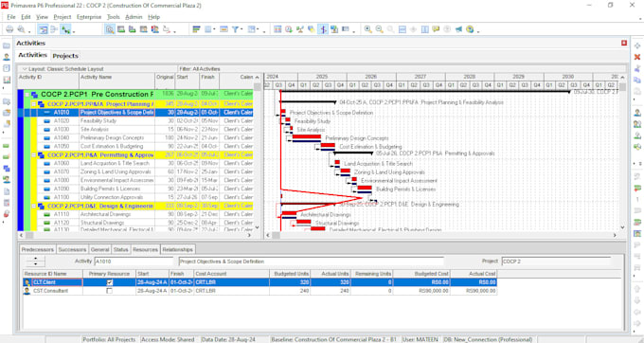The width and height of the screenshot is (644, 343).
Task: Uncheck Primary Resource for CLT.Client
Action: [x=109, y=282]
